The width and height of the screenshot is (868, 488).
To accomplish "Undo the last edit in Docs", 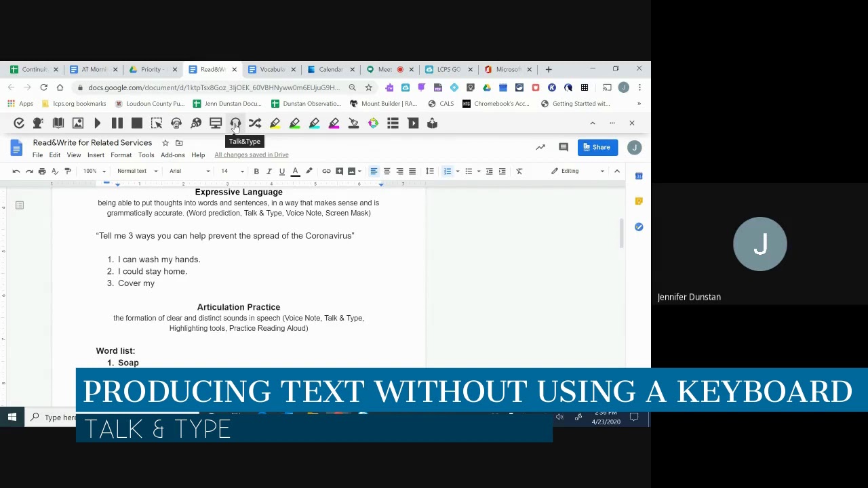I will click(16, 171).
